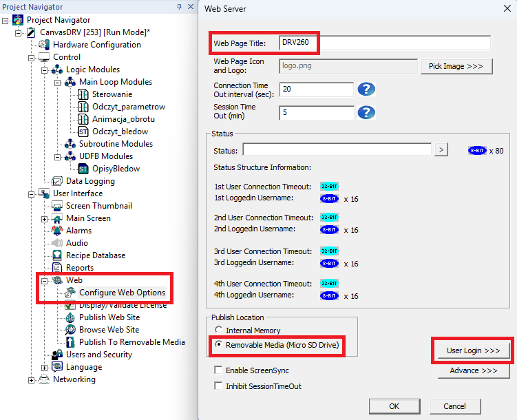Expand the Networking tree node
The width and height of the screenshot is (517, 420).
pyautogui.click(x=31, y=379)
